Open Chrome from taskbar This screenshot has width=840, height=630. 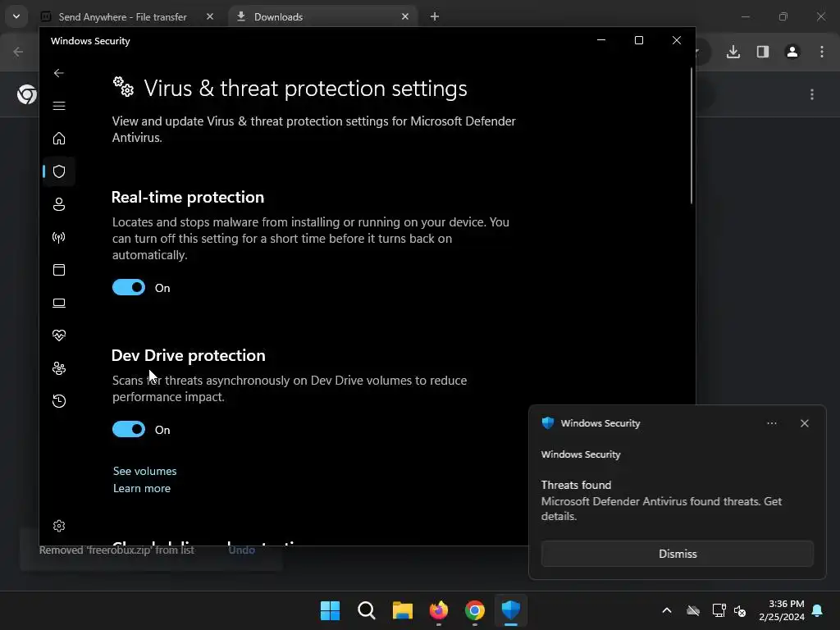click(x=475, y=610)
